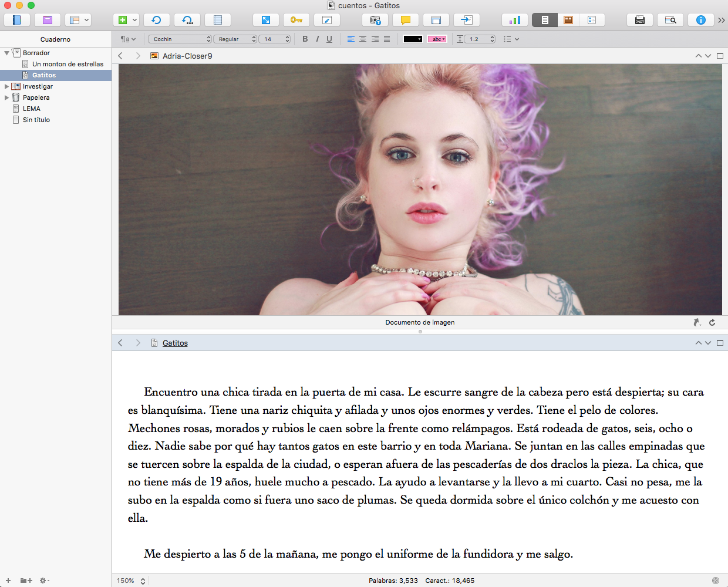728x587 pixels.
Task: Toggle the binder sidebar icon
Action: click(17, 20)
